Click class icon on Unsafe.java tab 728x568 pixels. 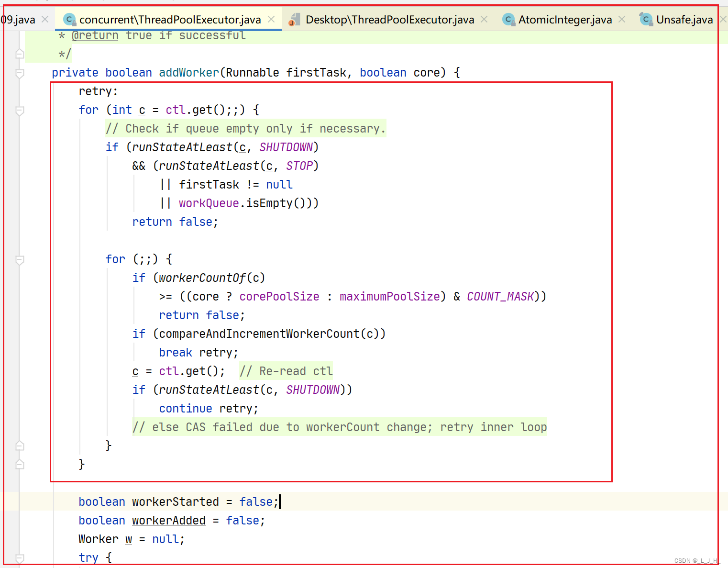pyautogui.click(x=646, y=20)
